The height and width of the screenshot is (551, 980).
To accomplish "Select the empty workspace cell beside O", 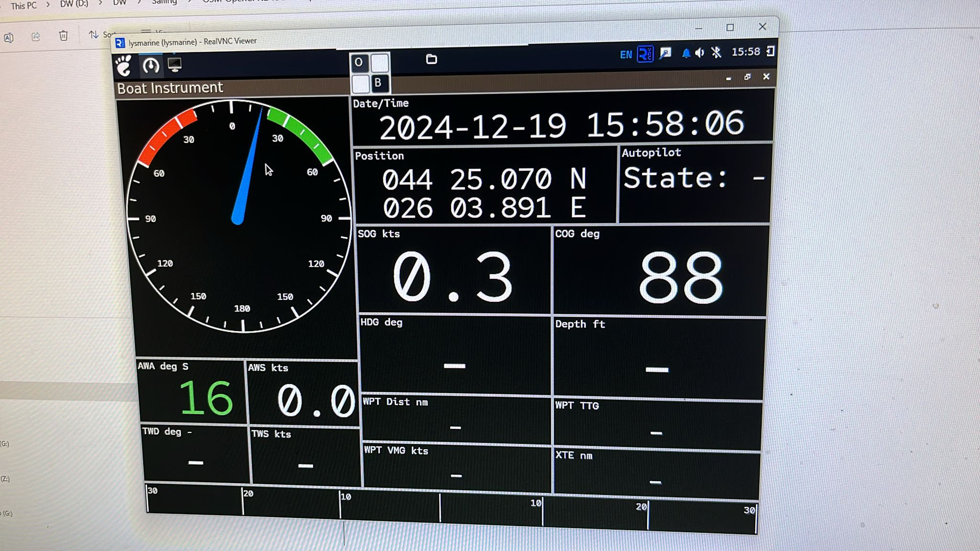I will tap(379, 63).
